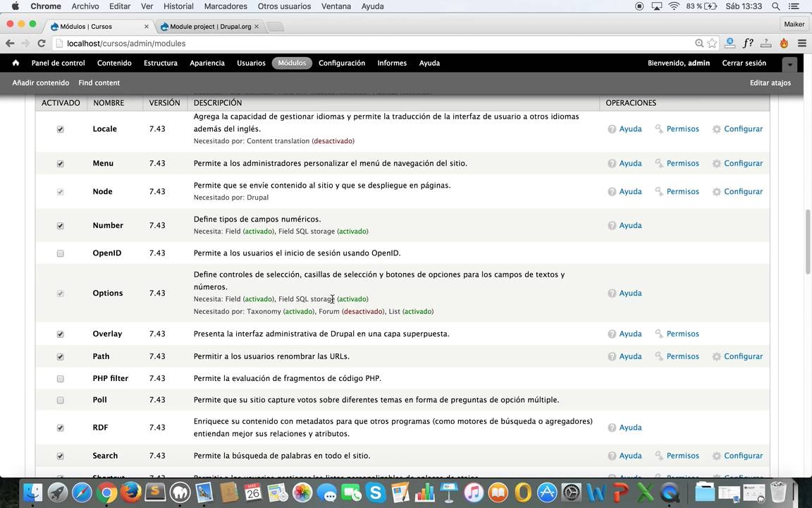Click the browser back arrow
Image resolution: width=812 pixels, height=508 pixels.
(10, 44)
